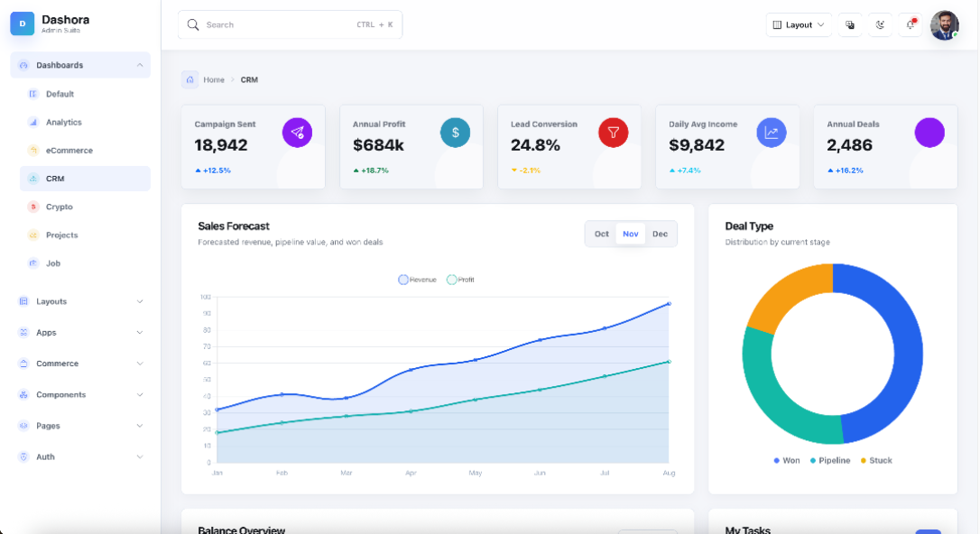Focus the Search input field
Viewport: 980px width, 534px height.
coord(290,25)
